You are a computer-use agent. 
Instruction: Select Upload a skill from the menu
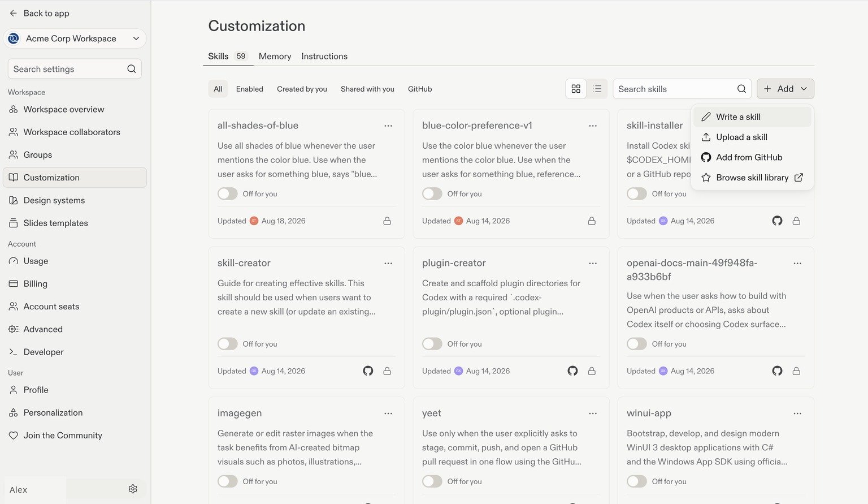click(752, 137)
